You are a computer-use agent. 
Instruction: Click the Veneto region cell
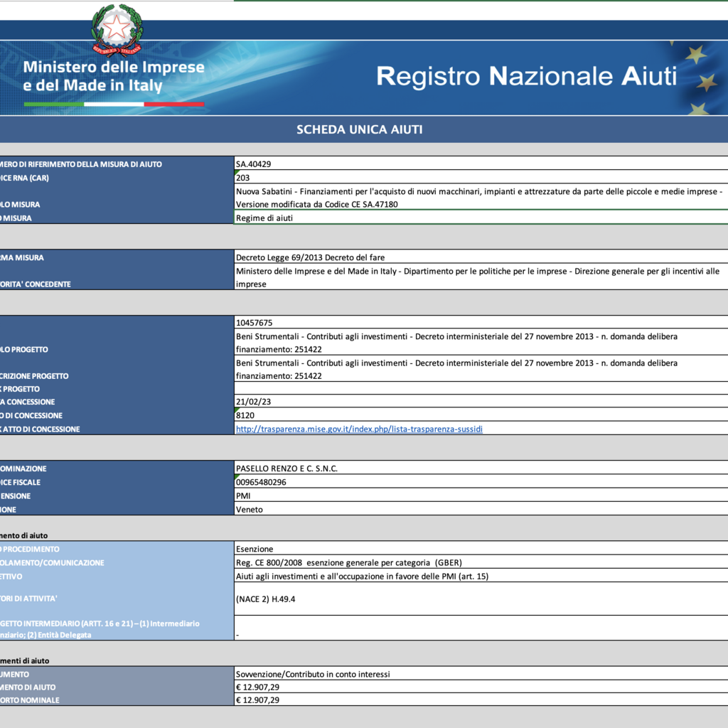tap(481, 509)
